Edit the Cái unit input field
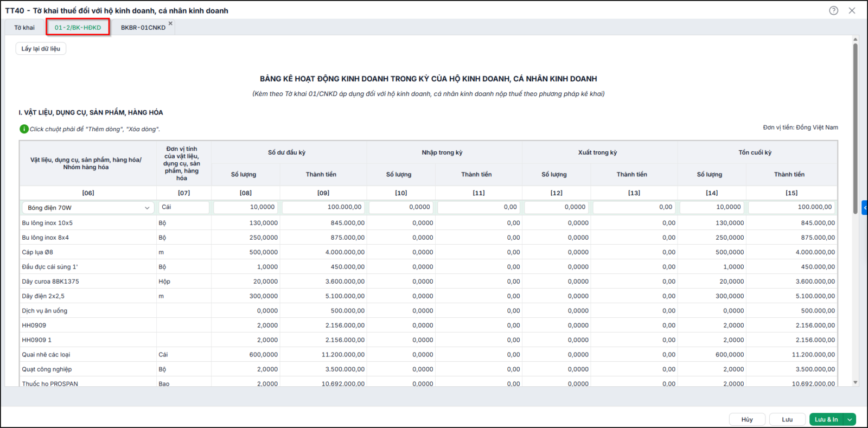This screenshot has width=868, height=428. 184,207
